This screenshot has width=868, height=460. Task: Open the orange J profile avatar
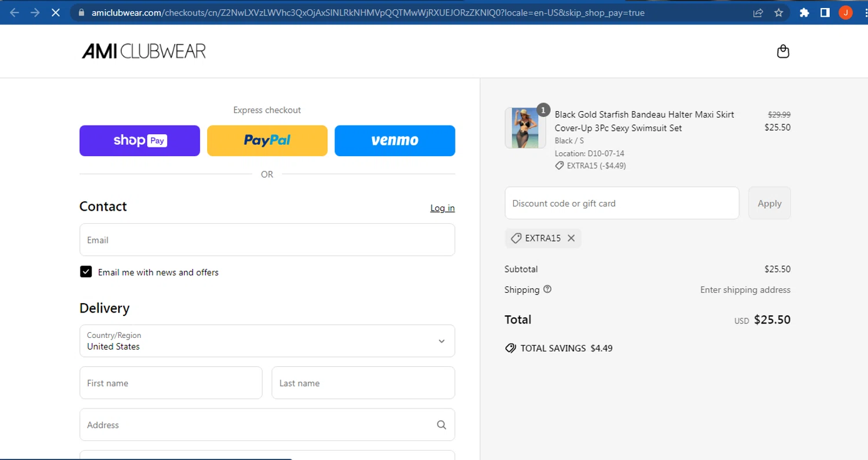pyautogui.click(x=845, y=12)
